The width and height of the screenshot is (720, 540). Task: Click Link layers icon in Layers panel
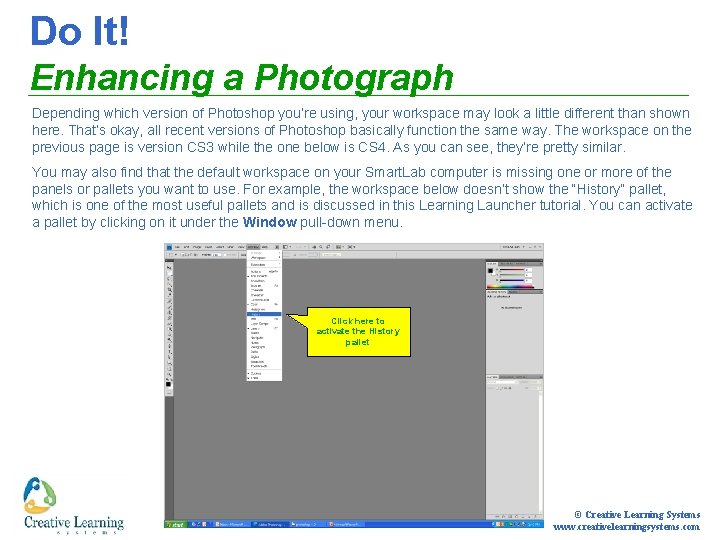coord(497,517)
